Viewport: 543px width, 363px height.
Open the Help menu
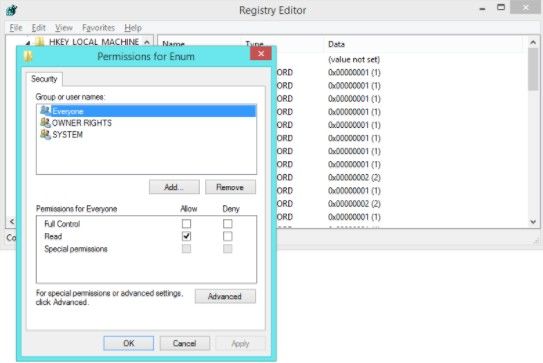point(133,28)
